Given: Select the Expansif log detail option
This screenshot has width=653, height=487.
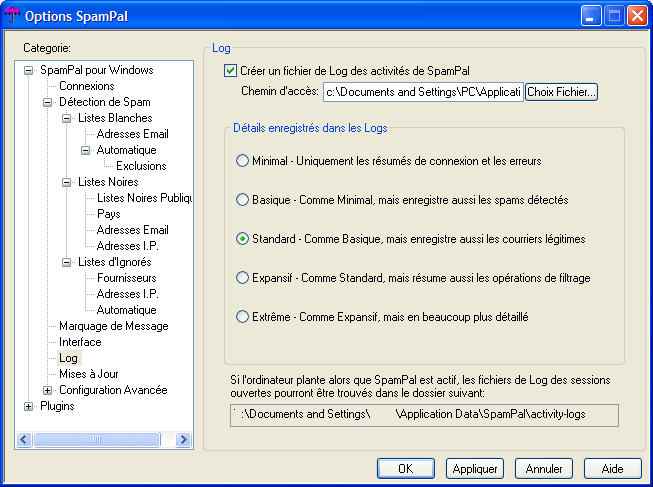Looking at the screenshot, I should (242, 277).
